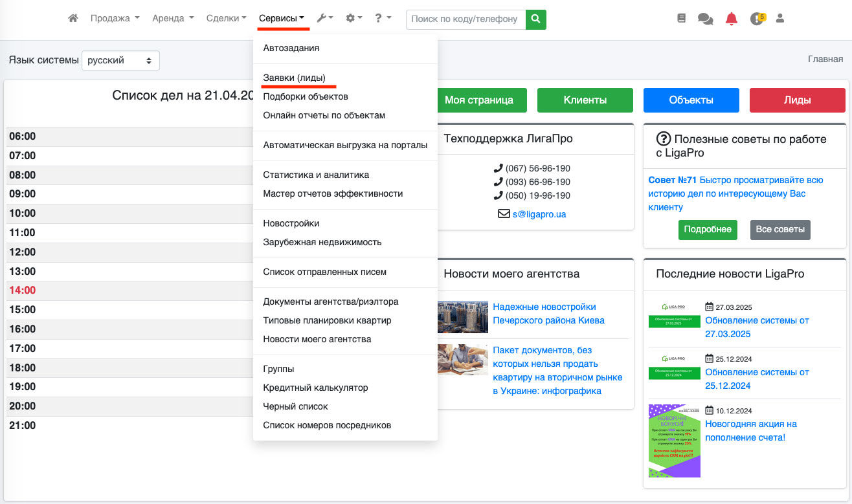The width and height of the screenshot is (852, 504).
Task: Expand the Аренда dropdown menu
Action: pos(172,19)
